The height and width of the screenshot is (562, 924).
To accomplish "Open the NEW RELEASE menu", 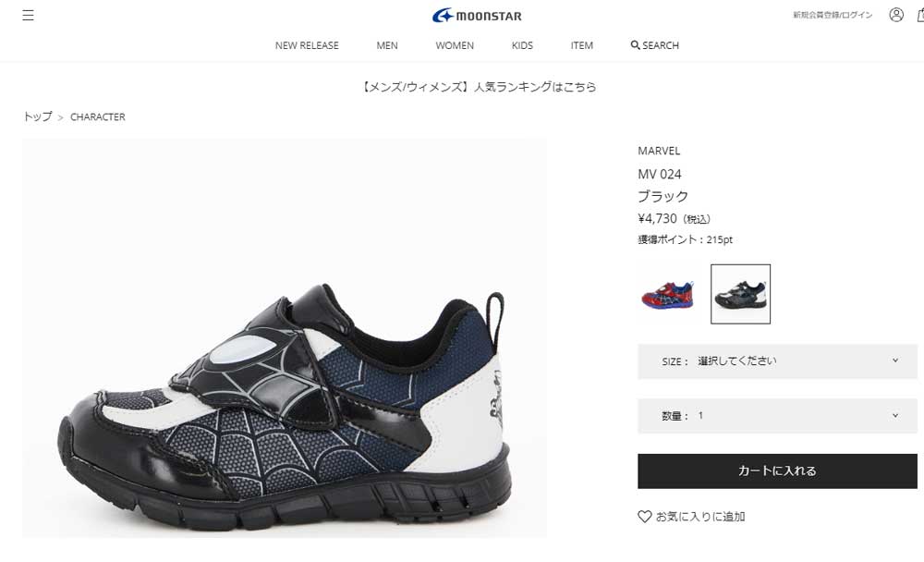I will point(307,45).
